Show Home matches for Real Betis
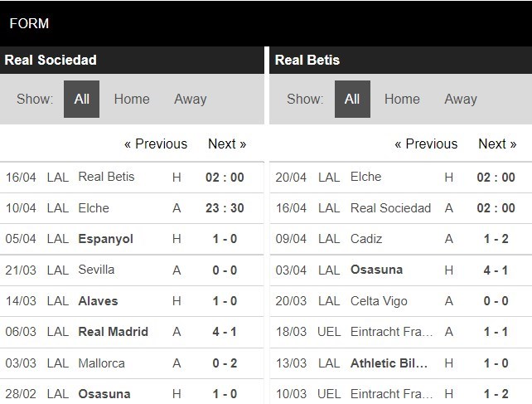 402,99
